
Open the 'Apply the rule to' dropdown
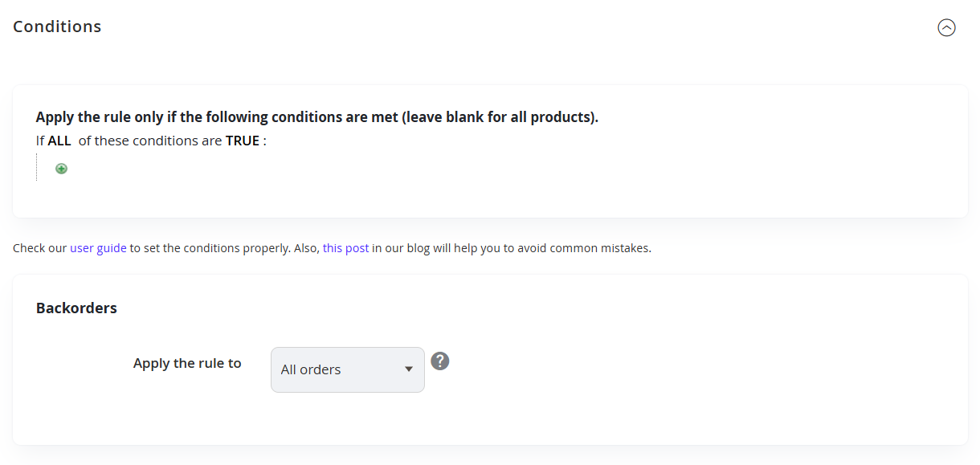click(348, 369)
